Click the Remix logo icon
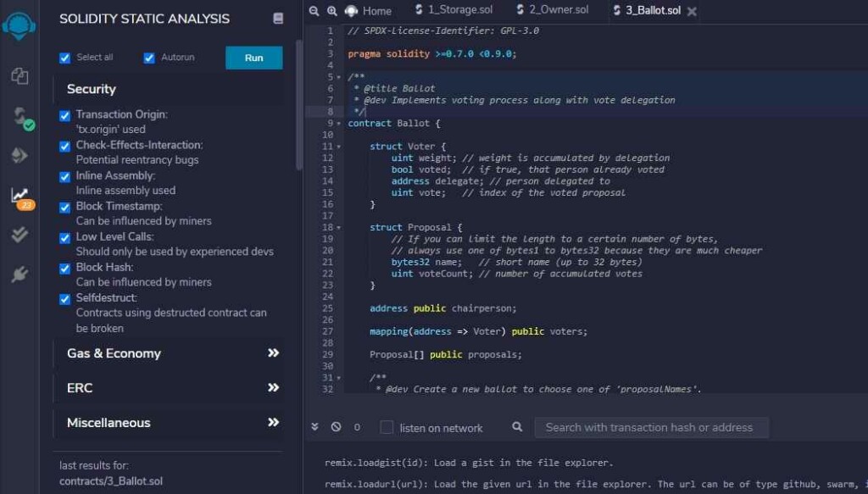 pyautogui.click(x=19, y=25)
